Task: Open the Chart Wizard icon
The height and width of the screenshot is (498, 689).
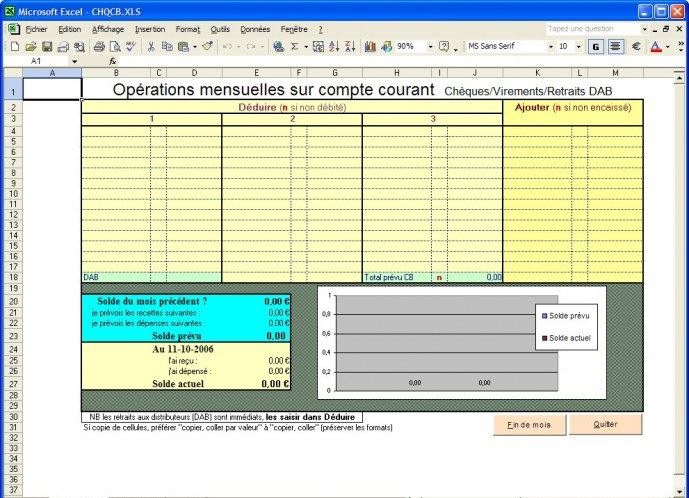Action: [x=371, y=46]
